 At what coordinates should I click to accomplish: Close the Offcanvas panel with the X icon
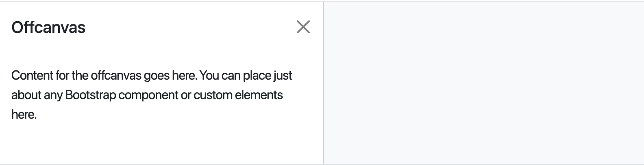[303, 27]
